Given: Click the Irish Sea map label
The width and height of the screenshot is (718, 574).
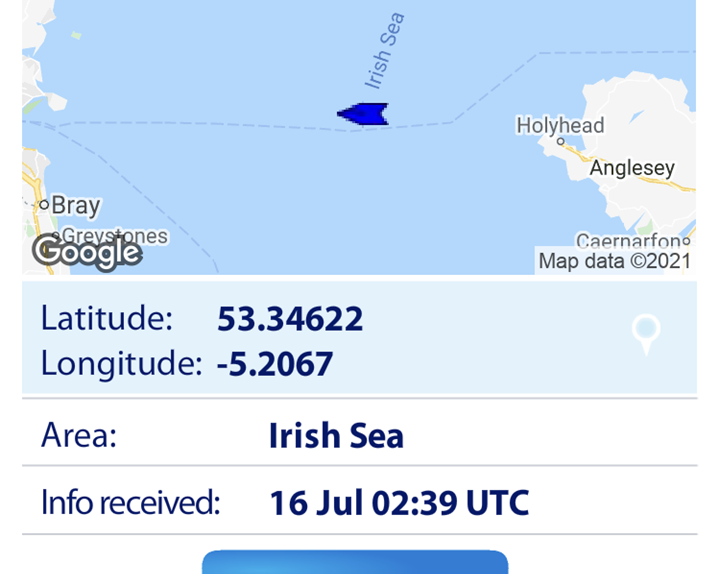Looking at the screenshot, I should (384, 51).
